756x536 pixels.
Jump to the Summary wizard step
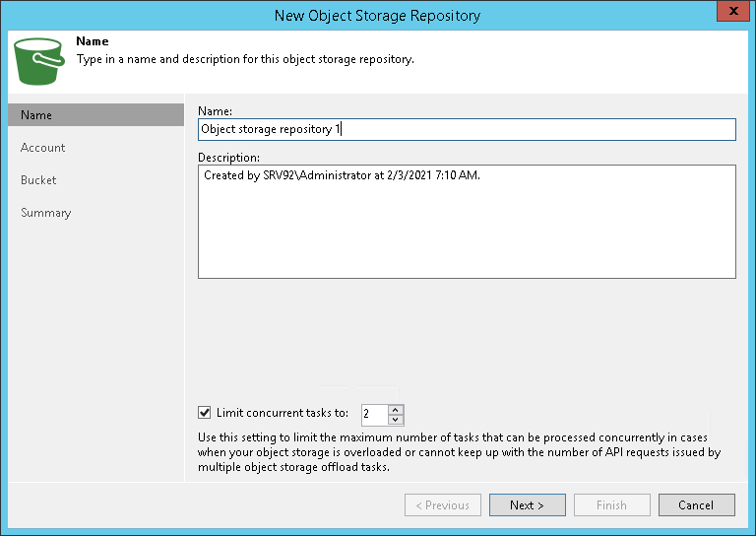tap(46, 213)
